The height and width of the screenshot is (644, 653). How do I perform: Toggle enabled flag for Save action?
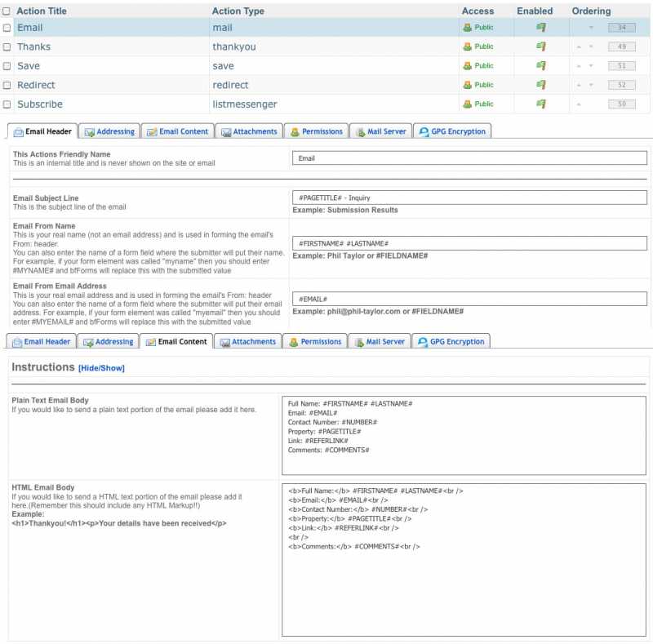(x=541, y=66)
